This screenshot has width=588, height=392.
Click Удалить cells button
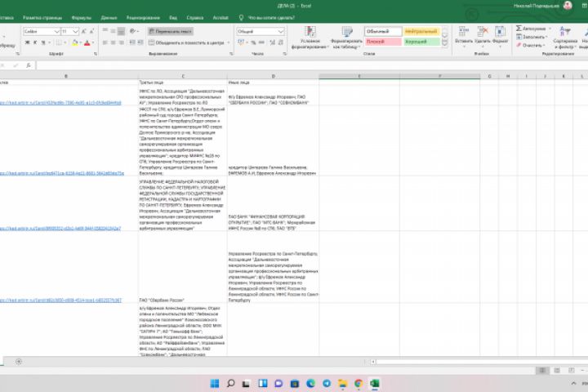coord(483,37)
